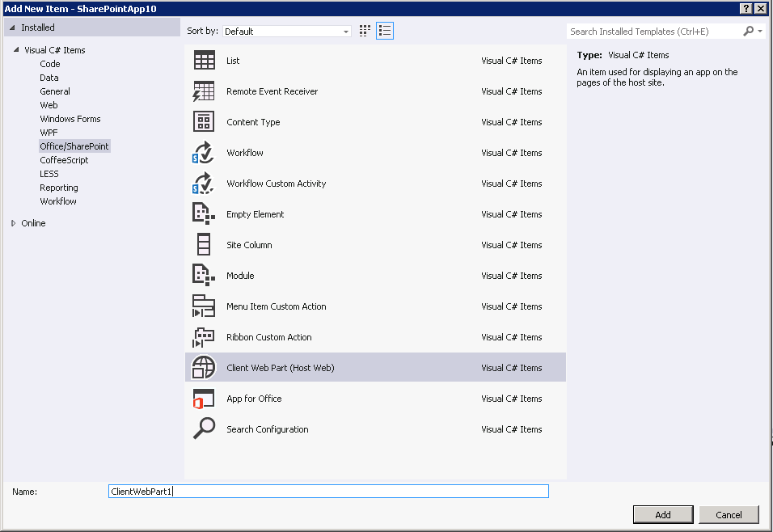Close the Add New Item dialog
773x532 pixels.
(x=761, y=8)
